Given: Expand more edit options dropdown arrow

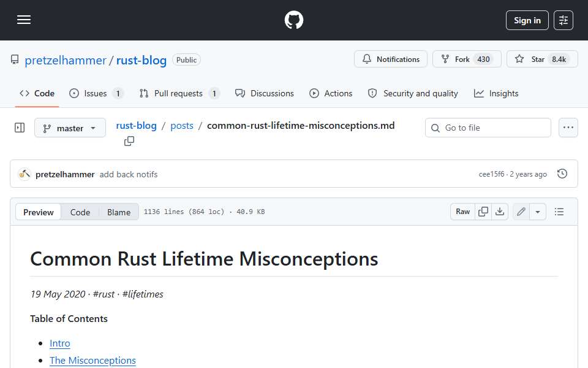Looking at the screenshot, I should click(538, 212).
